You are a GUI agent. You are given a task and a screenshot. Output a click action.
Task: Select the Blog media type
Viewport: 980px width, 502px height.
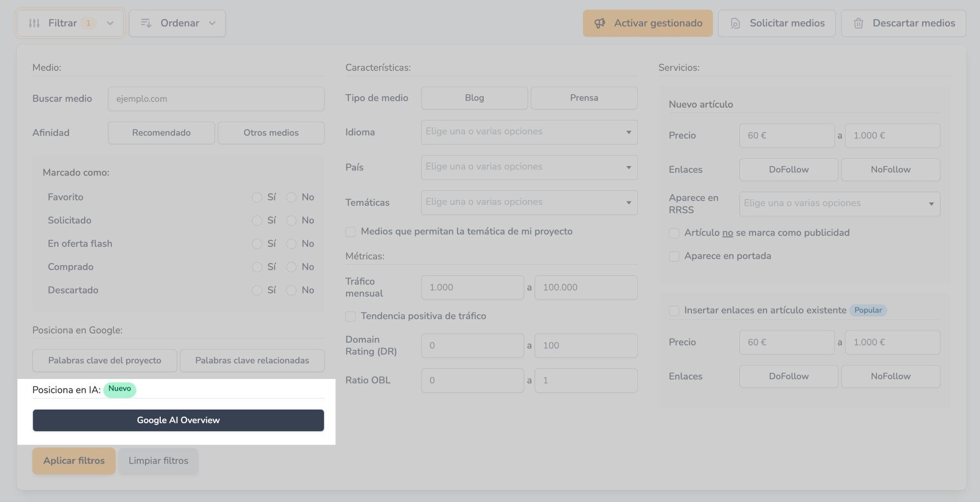pos(474,98)
